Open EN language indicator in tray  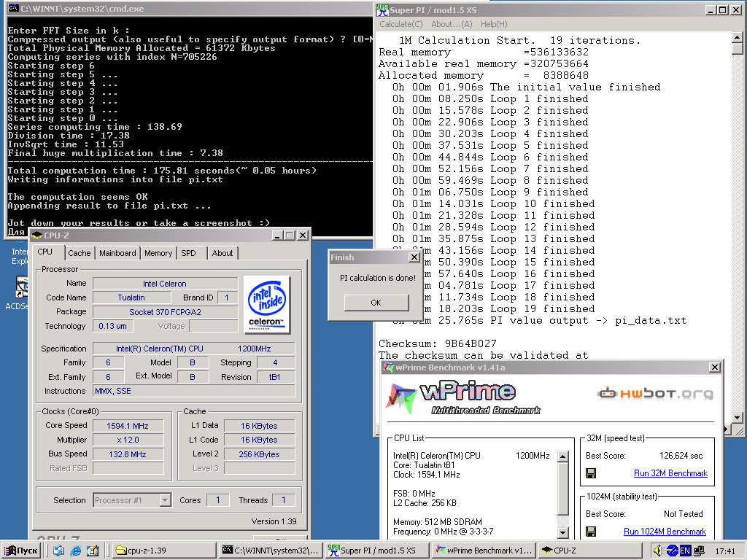pyautogui.click(x=684, y=551)
